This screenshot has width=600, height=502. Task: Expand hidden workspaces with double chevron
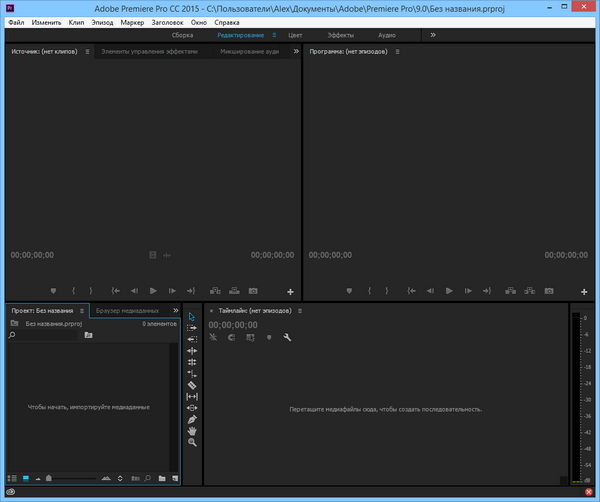(433, 34)
